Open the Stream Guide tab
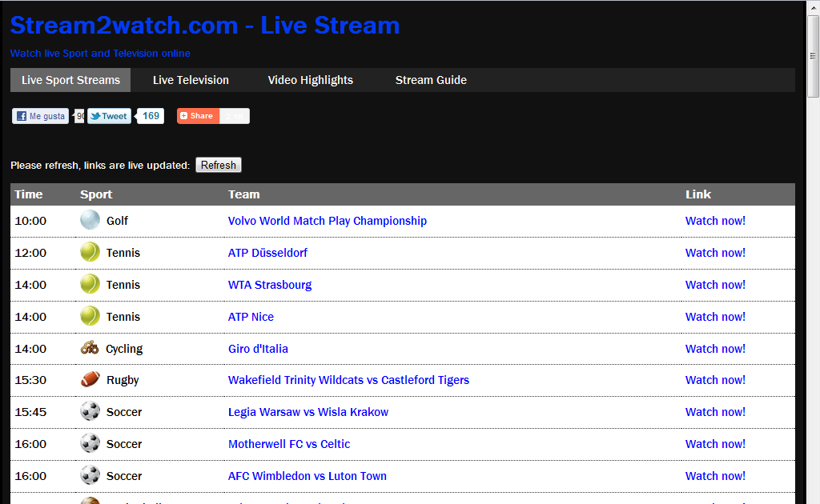 (x=431, y=80)
